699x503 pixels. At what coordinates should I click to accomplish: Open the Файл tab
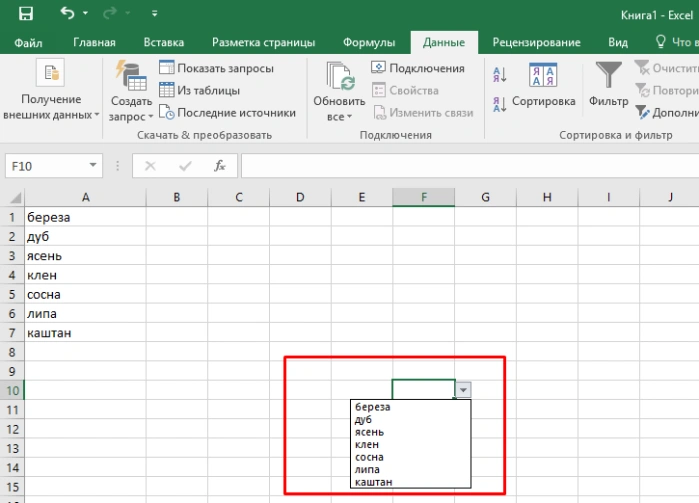point(28,42)
